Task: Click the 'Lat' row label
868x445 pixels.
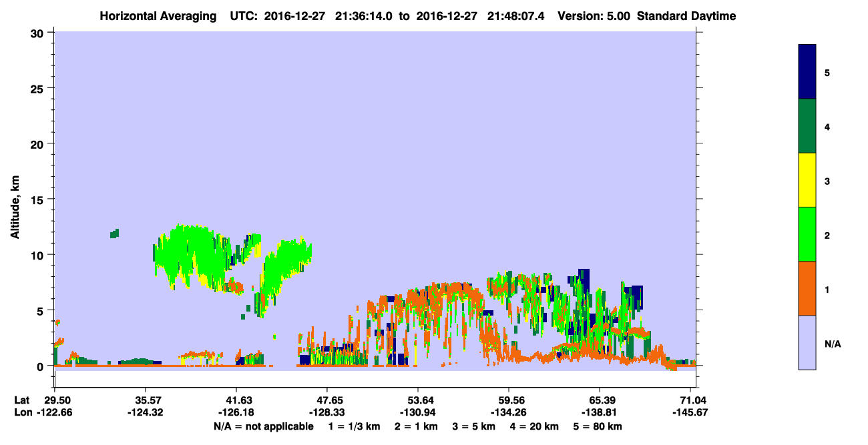Action: [x=22, y=400]
